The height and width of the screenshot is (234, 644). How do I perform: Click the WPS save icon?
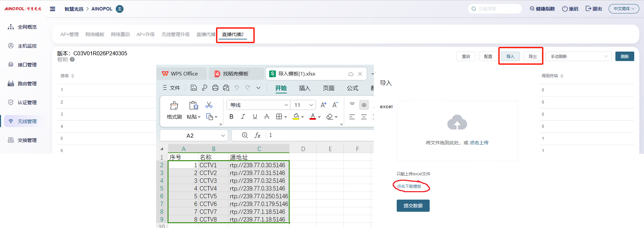click(193, 88)
